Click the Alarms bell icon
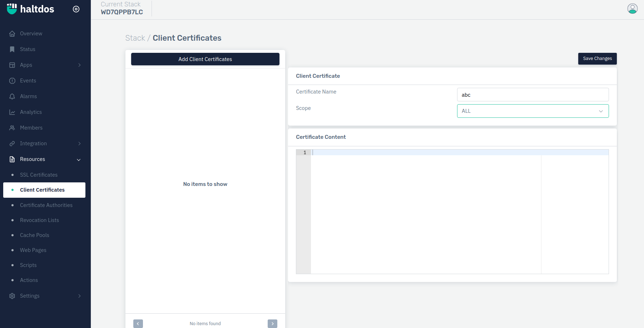The height and width of the screenshot is (328, 644). coord(12,96)
